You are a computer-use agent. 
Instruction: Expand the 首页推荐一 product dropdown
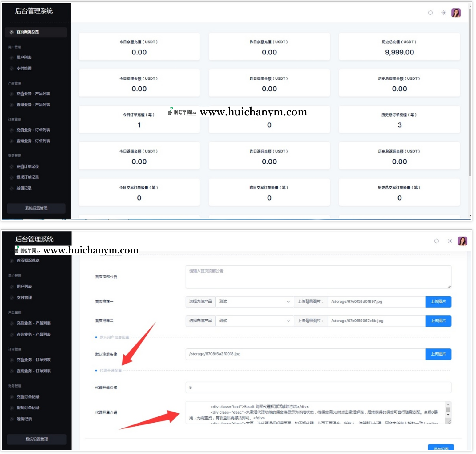click(254, 301)
